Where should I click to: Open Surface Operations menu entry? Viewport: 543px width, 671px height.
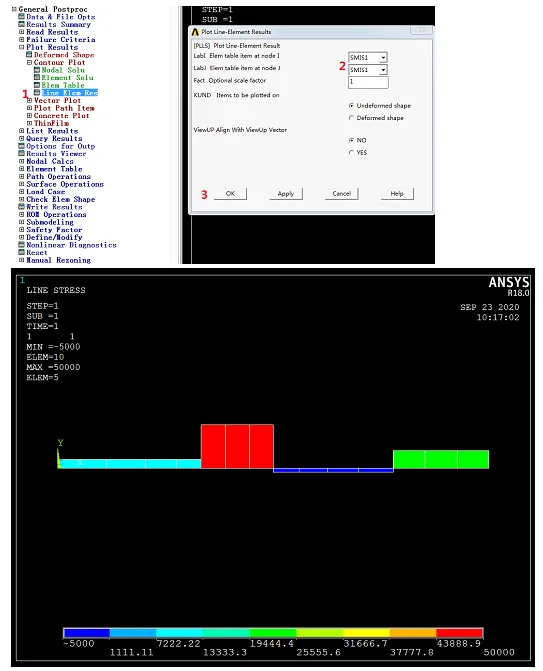[x=65, y=184]
